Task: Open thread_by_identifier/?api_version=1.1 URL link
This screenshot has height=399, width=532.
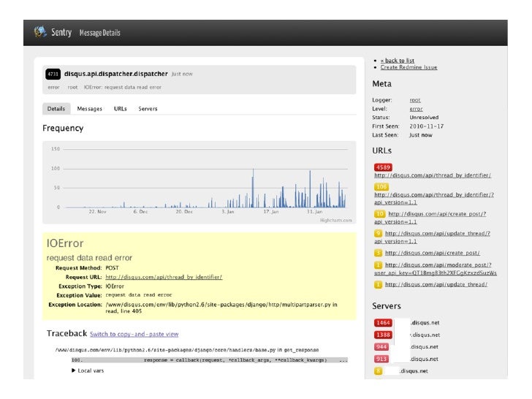Action: click(434, 199)
